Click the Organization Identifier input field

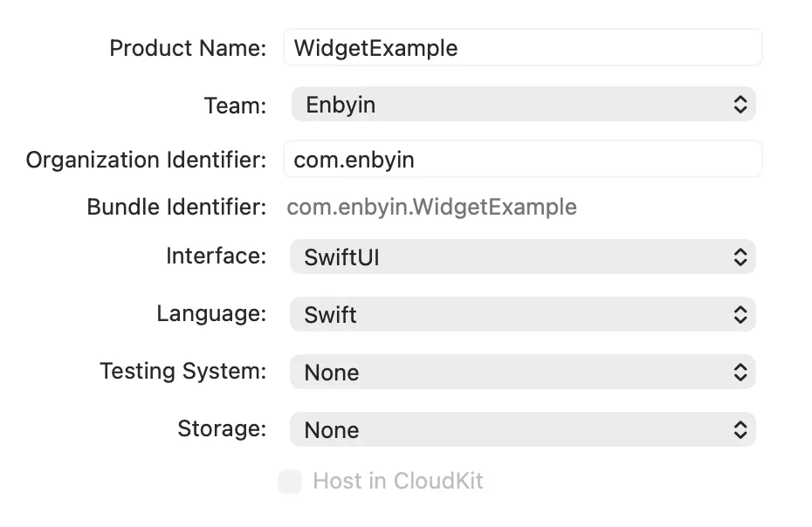tap(522, 160)
